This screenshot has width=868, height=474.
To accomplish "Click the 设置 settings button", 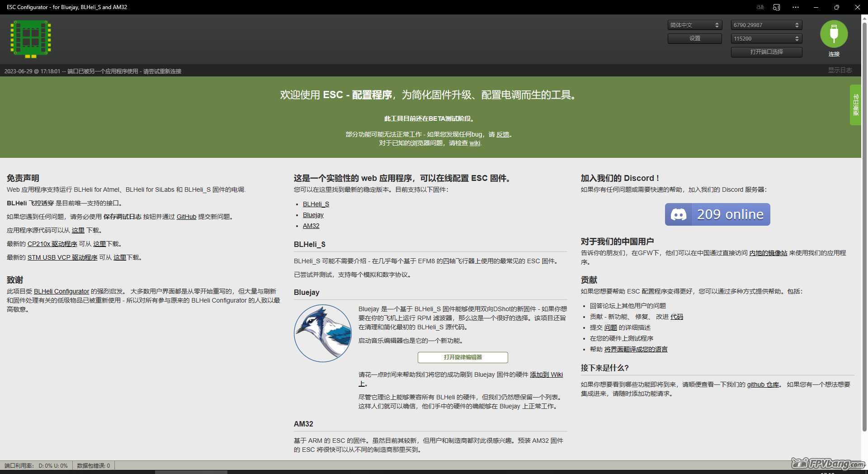I will [x=695, y=38].
